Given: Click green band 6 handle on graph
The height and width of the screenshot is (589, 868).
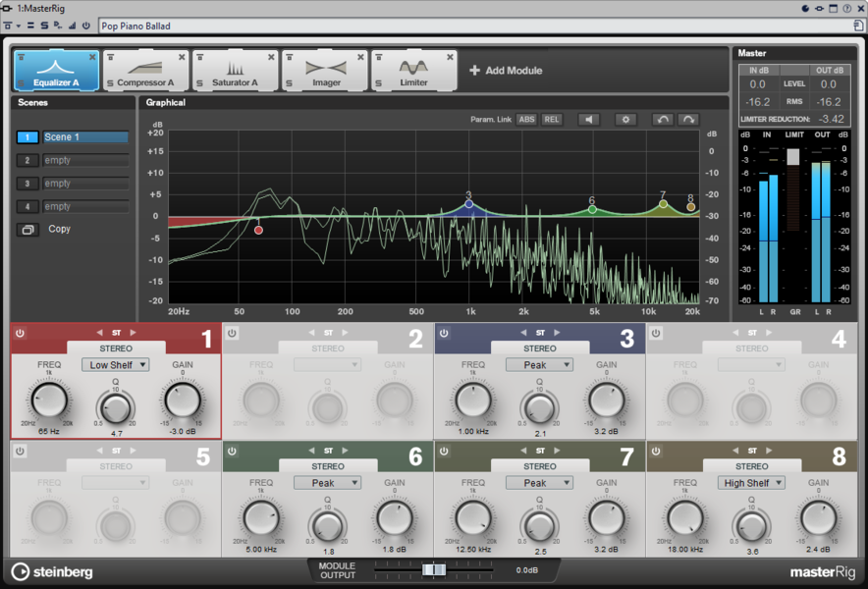Looking at the screenshot, I should (592, 210).
